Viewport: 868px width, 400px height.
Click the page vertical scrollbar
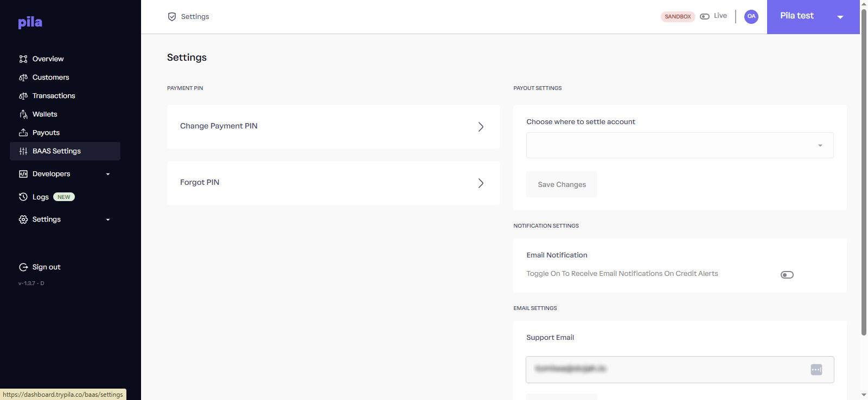pos(864,172)
